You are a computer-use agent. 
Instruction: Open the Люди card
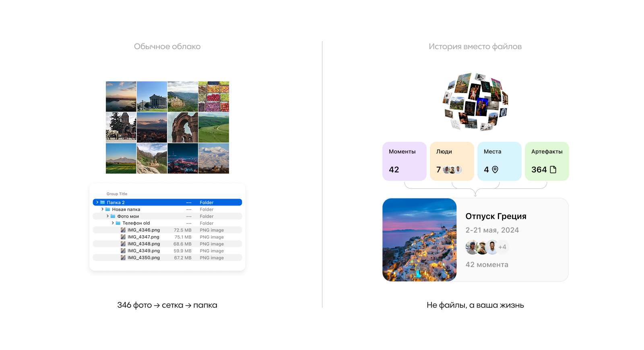(452, 161)
